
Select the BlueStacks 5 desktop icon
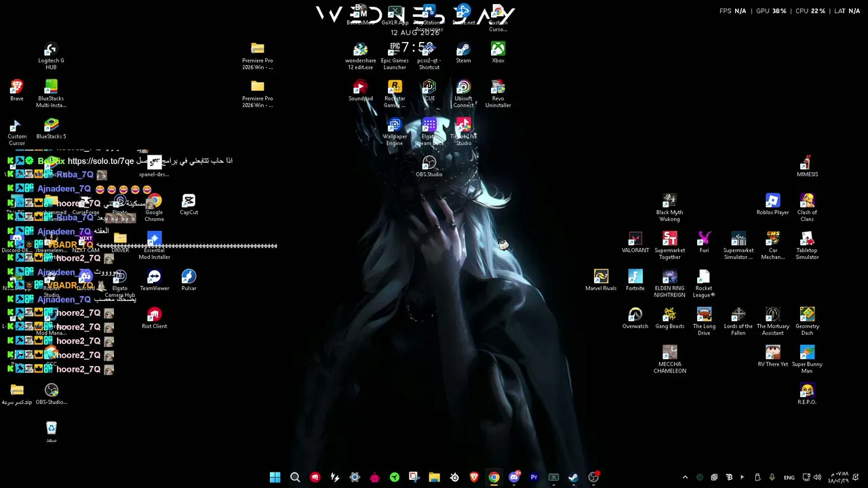(51, 129)
